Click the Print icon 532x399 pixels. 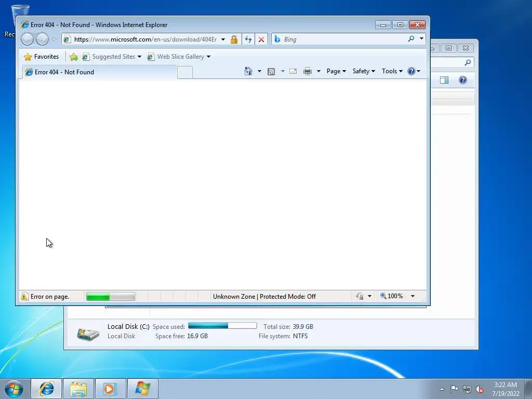click(308, 71)
